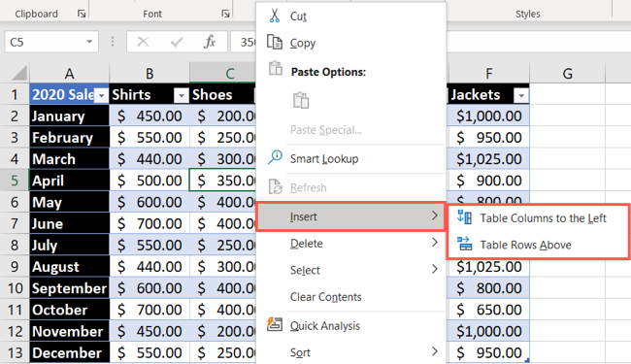The height and width of the screenshot is (364, 631).
Task: Click Shirts value in June row
Action: 149,223
